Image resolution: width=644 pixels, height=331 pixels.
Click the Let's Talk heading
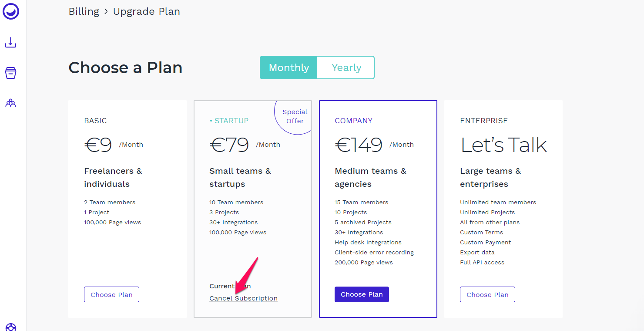(504, 145)
